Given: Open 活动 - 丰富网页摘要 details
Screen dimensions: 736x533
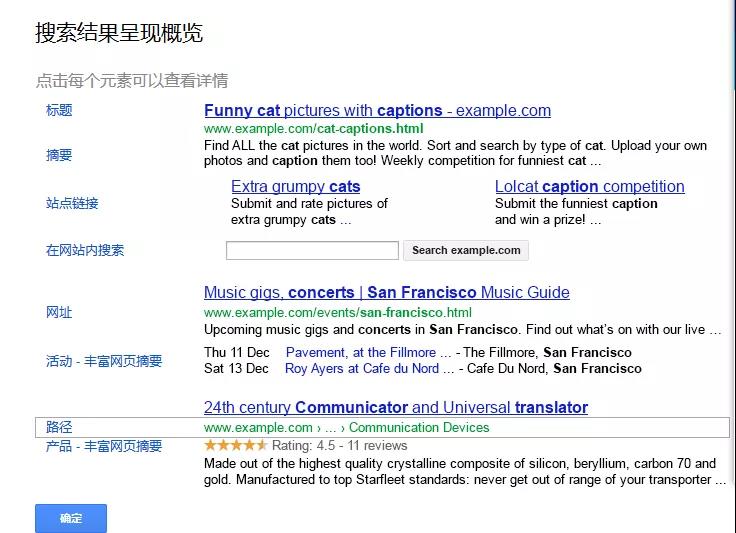Looking at the screenshot, I should point(104,361).
